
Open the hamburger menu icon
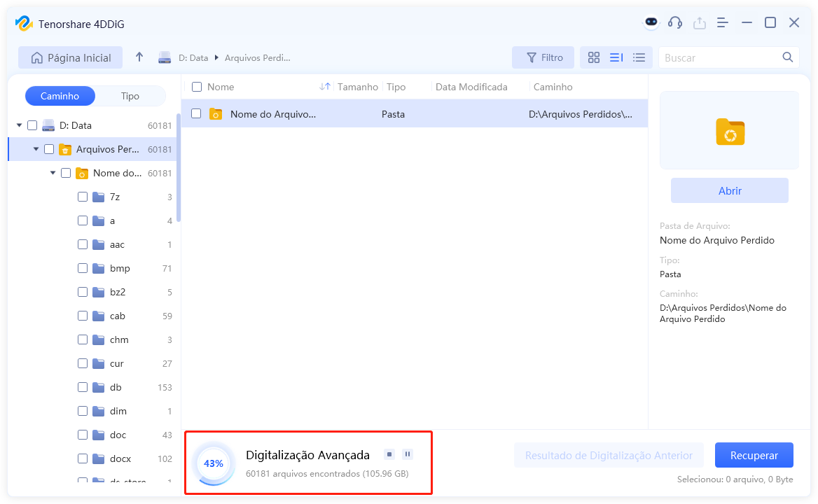click(x=722, y=22)
